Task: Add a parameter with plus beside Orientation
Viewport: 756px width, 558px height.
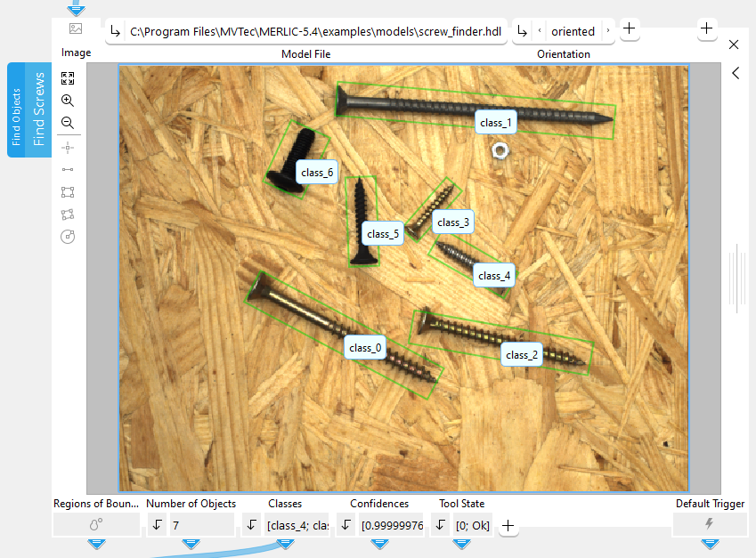Action: tap(629, 28)
